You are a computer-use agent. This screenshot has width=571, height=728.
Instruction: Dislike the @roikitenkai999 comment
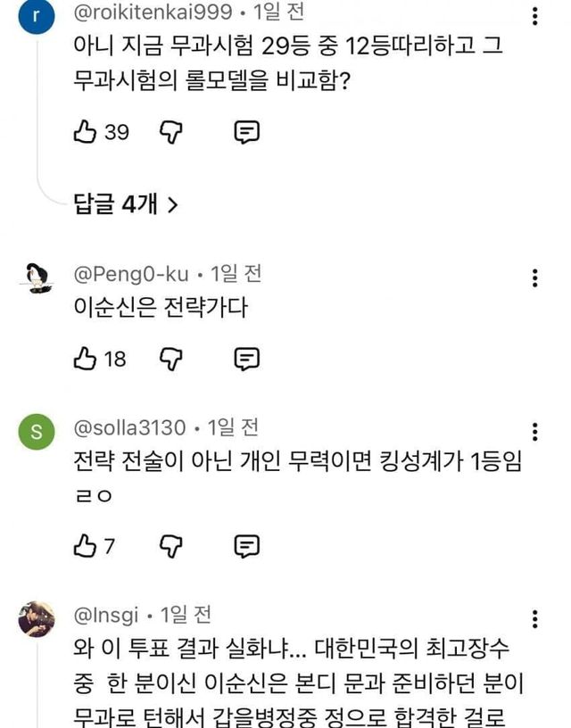click(x=170, y=133)
